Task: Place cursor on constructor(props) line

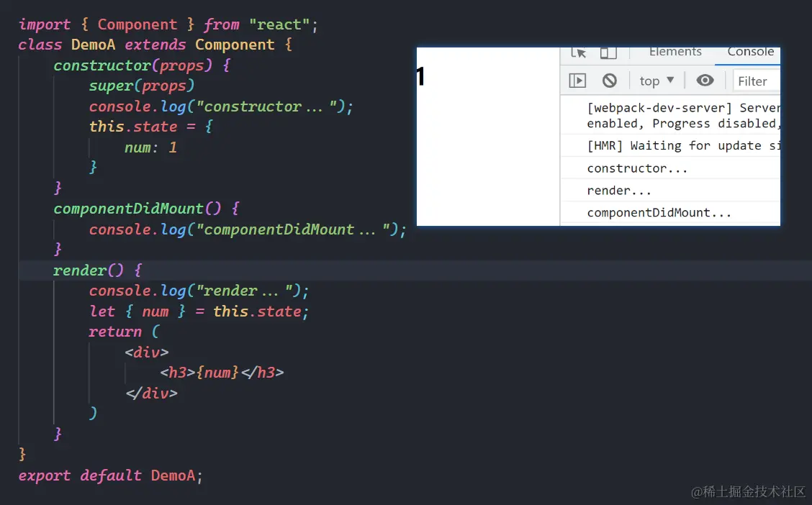Action: pyautogui.click(x=142, y=65)
